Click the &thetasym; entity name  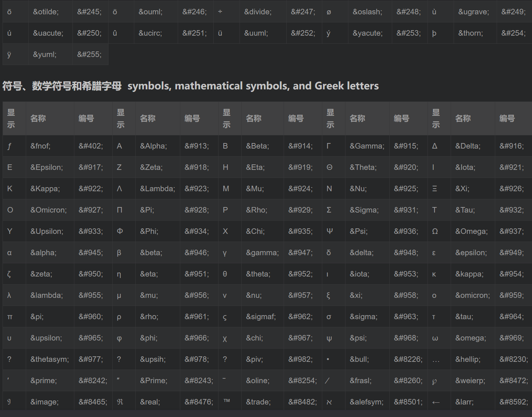pyautogui.click(x=50, y=359)
